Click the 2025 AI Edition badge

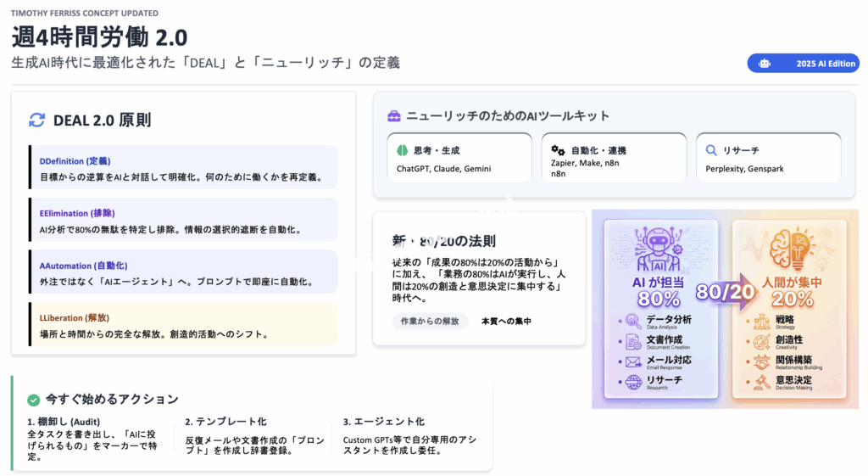tap(802, 64)
